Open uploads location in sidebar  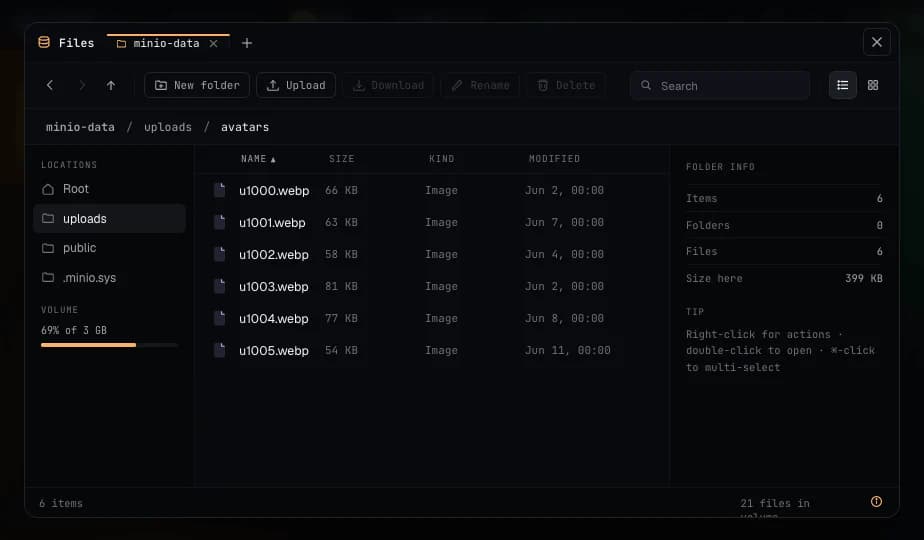(x=110, y=219)
